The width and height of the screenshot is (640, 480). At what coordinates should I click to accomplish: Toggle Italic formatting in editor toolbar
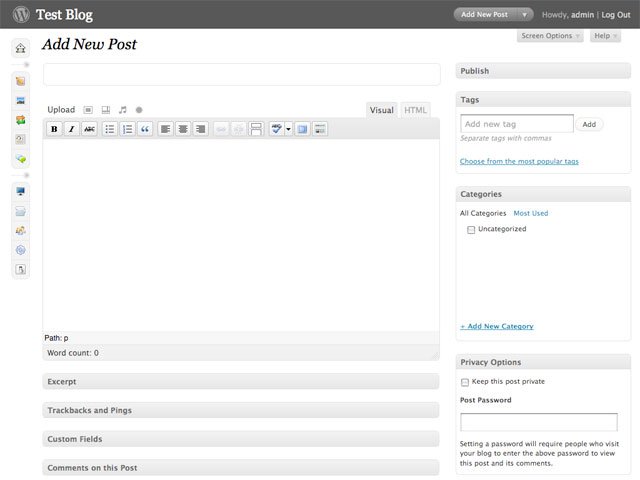(71, 129)
